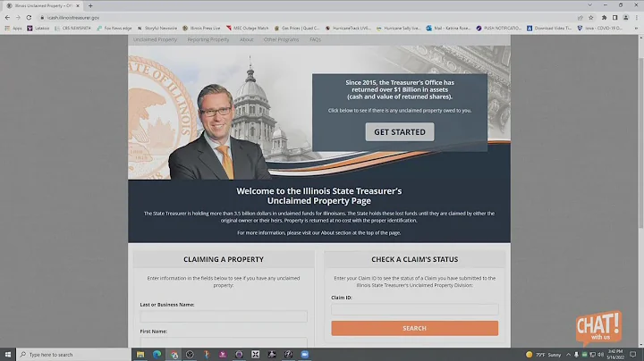Open the Illinois Press Live bookmark
This screenshot has height=361, width=644.
click(x=201, y=29)
